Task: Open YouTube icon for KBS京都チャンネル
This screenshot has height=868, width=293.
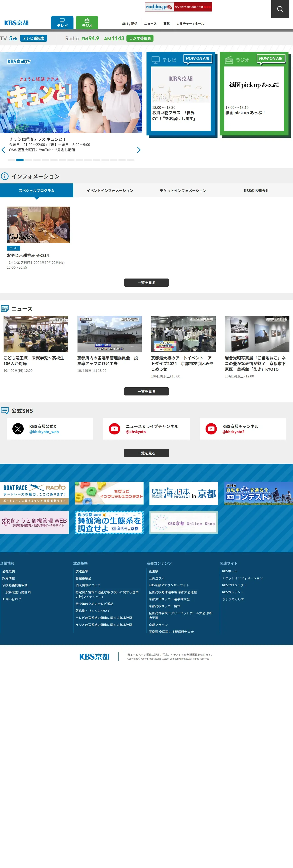Action: (x=211, y=429)
